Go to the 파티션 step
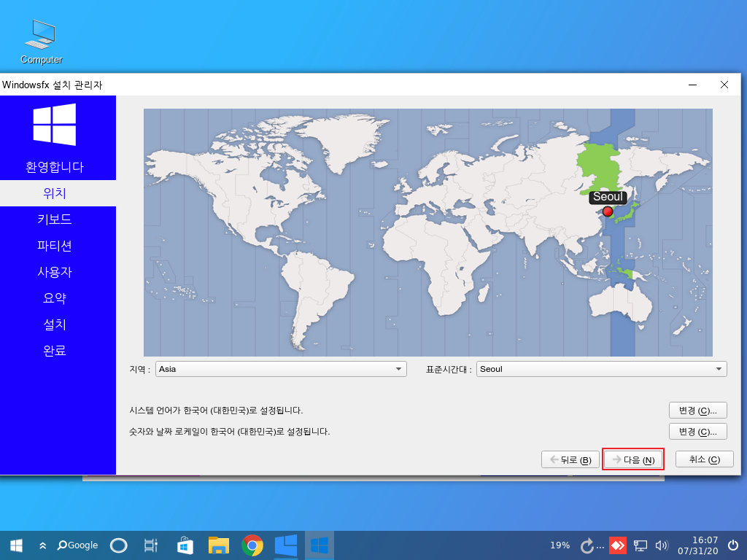747x560 pixels. pos(54,246)
